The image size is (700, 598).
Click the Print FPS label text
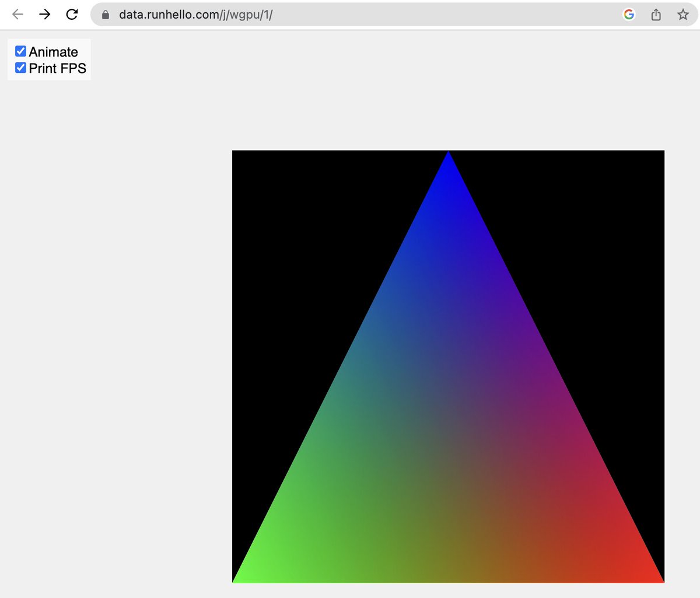coord(57,68)
